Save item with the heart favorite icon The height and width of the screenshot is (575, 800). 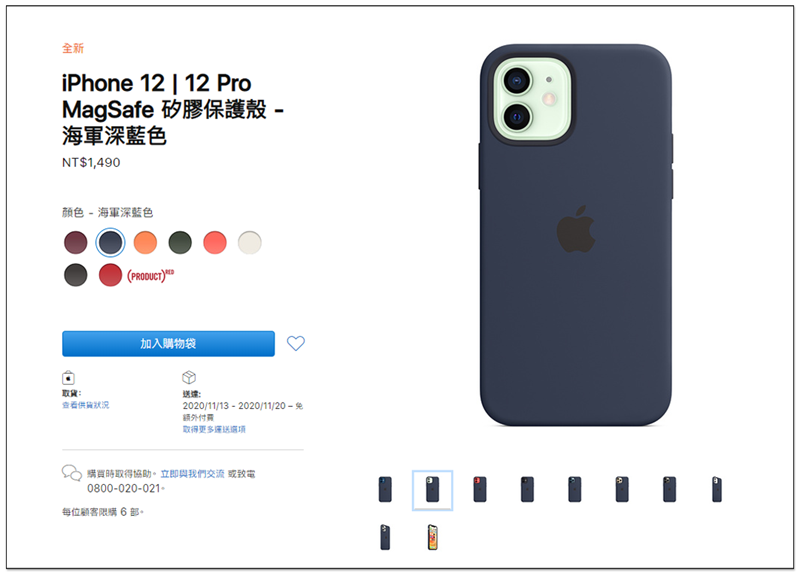click(295, 343)
